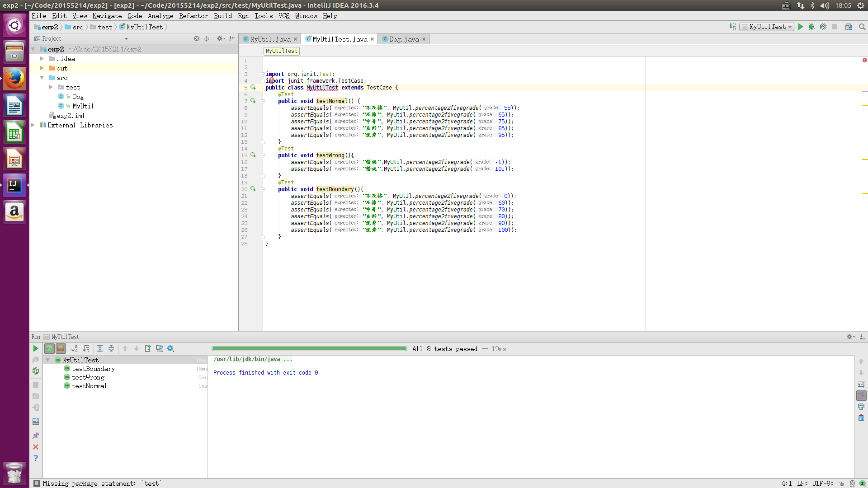
Task: Open the Amazon launcher icon
Action: click(14, 212)
